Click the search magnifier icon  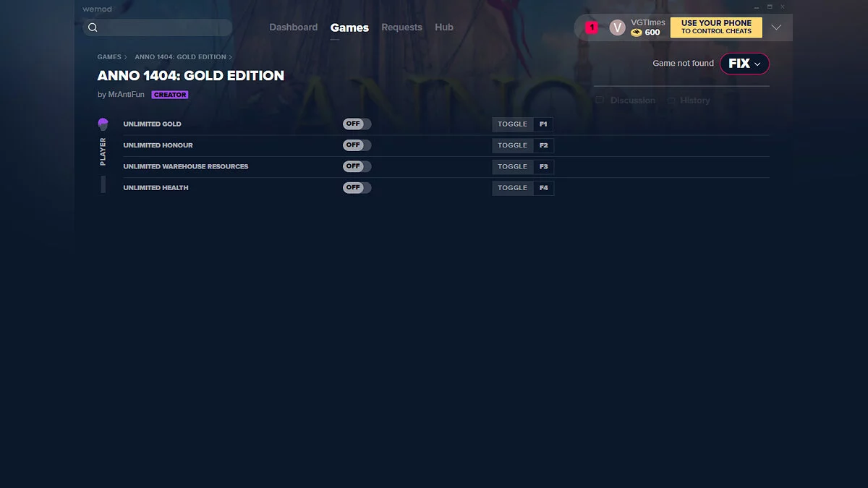pos(93,27)
